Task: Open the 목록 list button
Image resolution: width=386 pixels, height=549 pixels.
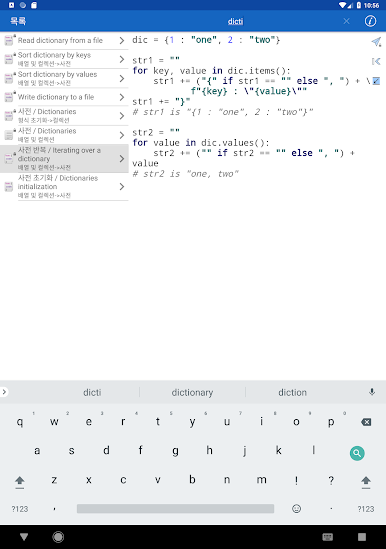Action: pyautogui.click(x=18, y=21)
